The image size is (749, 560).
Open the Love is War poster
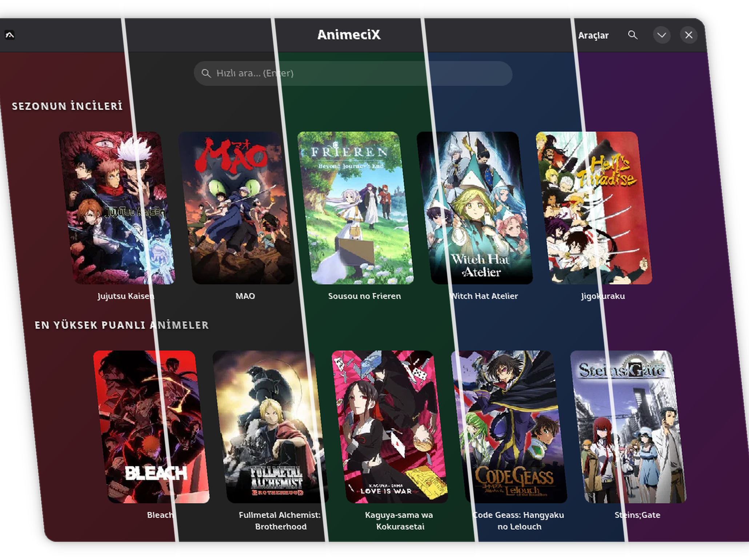[390, 427]
